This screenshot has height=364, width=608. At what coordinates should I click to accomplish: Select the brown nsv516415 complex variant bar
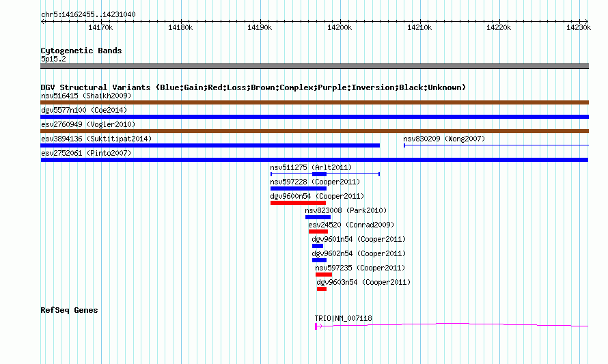[314, 102]
